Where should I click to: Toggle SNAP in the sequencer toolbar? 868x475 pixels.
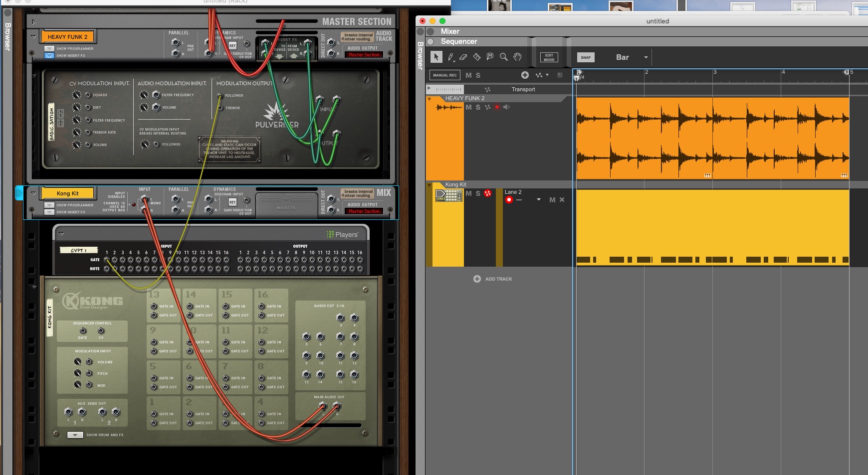[586, 57]
